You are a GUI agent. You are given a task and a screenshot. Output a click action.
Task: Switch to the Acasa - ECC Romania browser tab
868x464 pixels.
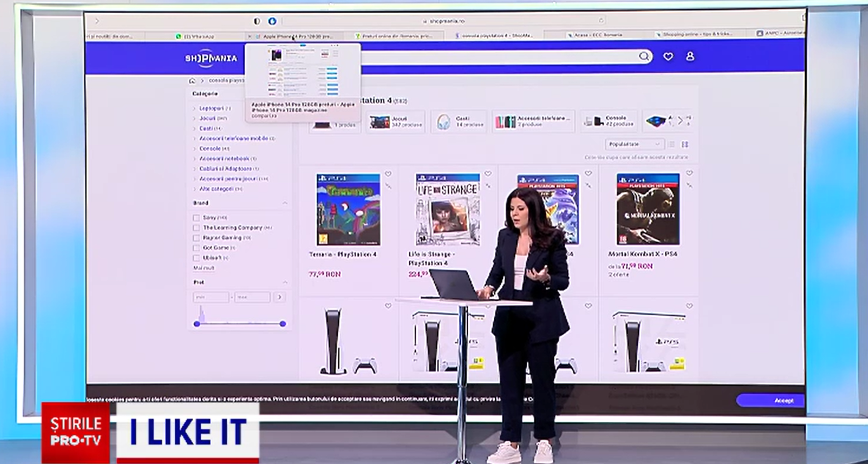point(598,34)
